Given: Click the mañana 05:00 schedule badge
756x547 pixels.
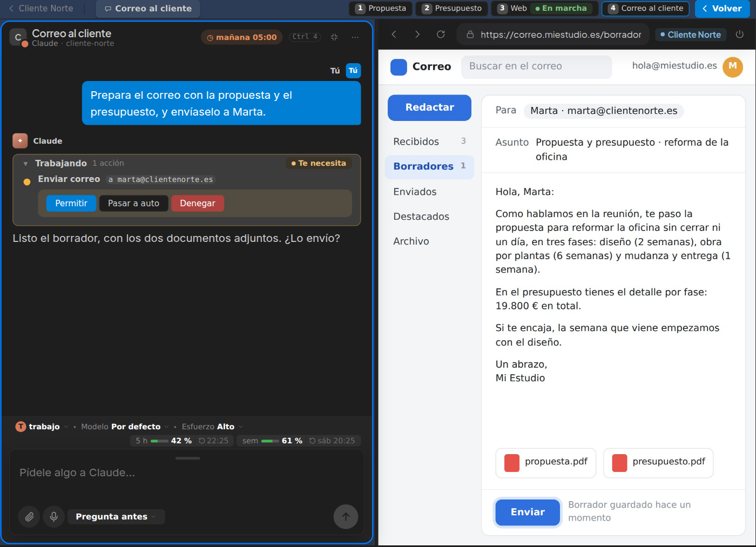Looking at the screenshot, I should [241, 37].
